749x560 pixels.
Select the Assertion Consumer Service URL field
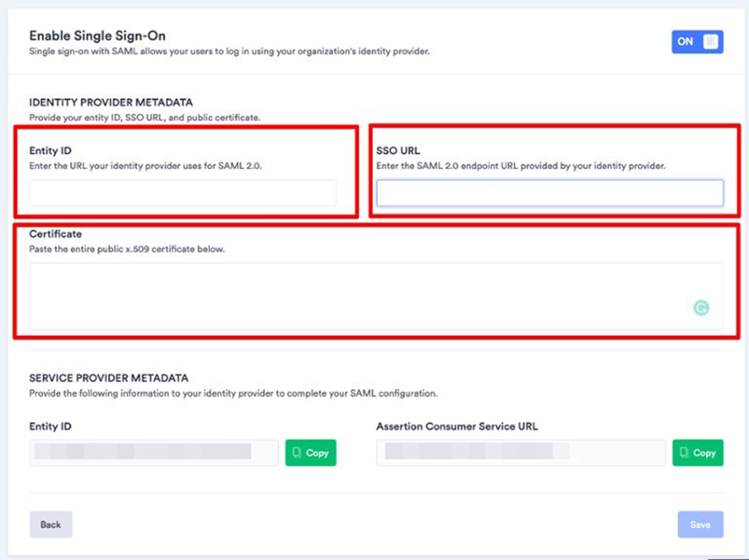pos(520,452)
